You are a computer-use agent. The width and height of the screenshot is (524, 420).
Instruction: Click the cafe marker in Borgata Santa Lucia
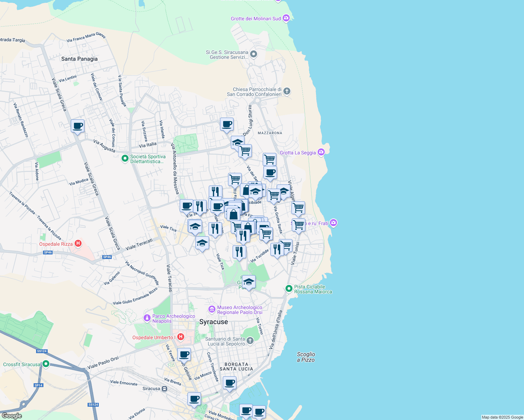[x=229, y=383]
